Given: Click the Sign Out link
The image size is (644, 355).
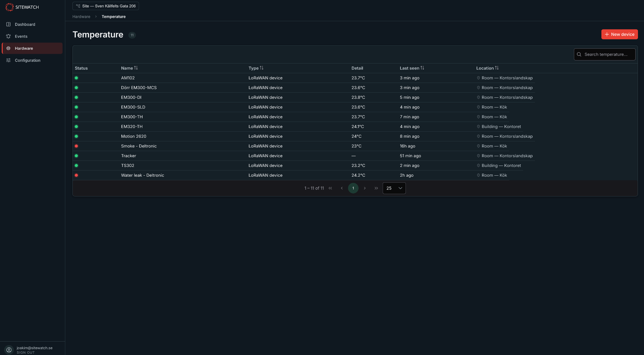Looking at the screenshot, I should pos(25,352).
